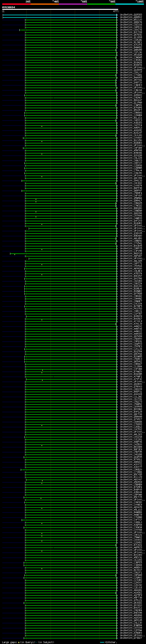The width and height of the screenshot is (146, 644).
Task: Select label UniRef100_A6LHD0
Action: click(x=131, y=239)
